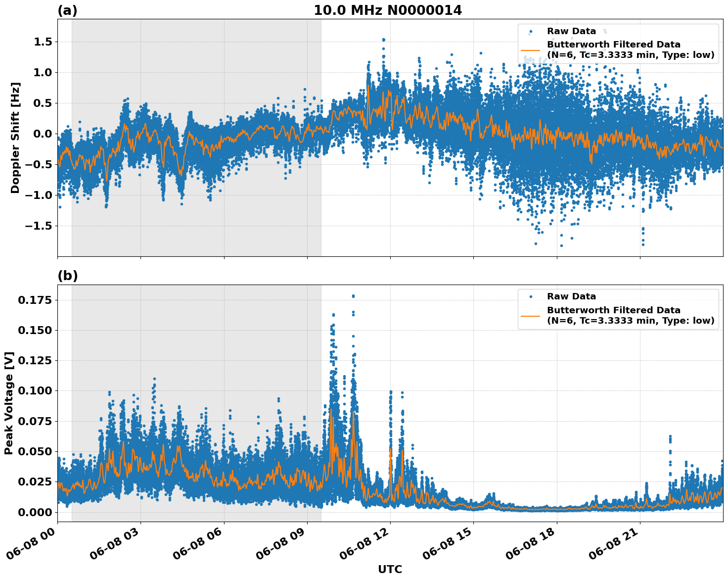Select the title '10.0 MHz N0000014'
This screenshot has height=580, width=728.
[x=389, y=10]
